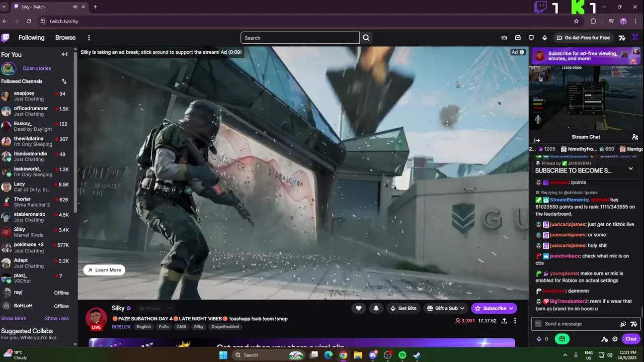Expand the pinned message chevron
This screenshot has width=644, height=362.
click(x=630, y=169)
